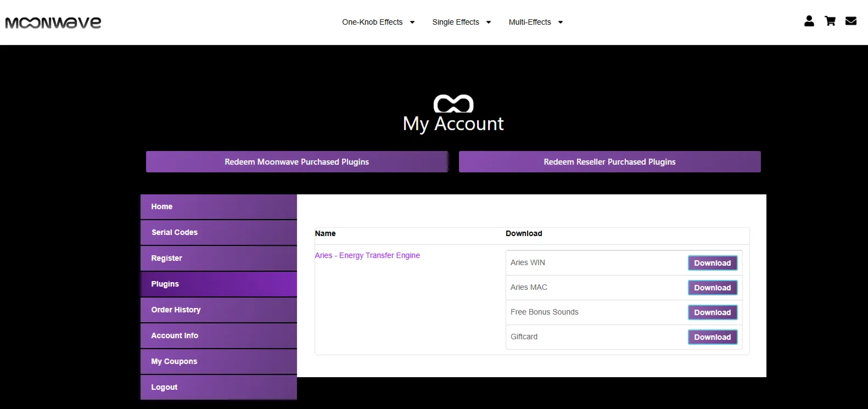Open Serial Codes in the sidebar
The height and width of the screenshot is (409, 868).
[219, 233]
